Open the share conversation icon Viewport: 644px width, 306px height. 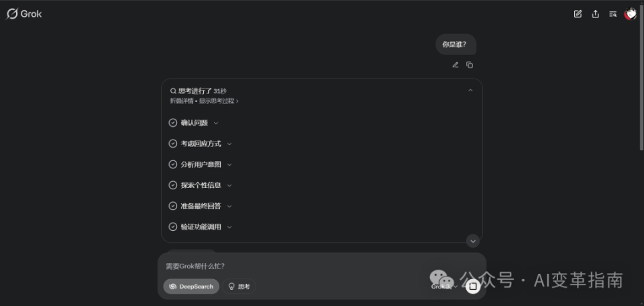(595, 14)
